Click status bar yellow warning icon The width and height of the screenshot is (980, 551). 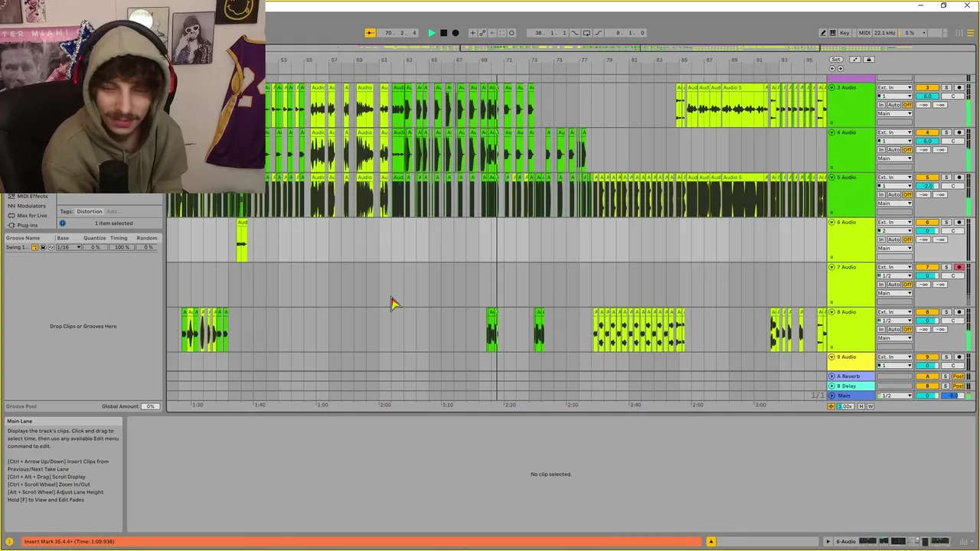tap(9, 542)
